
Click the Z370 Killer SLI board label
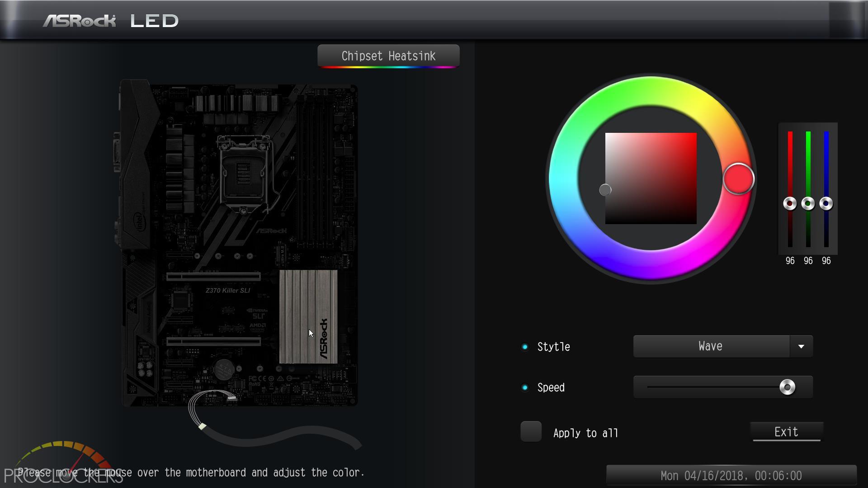(228, 291)
